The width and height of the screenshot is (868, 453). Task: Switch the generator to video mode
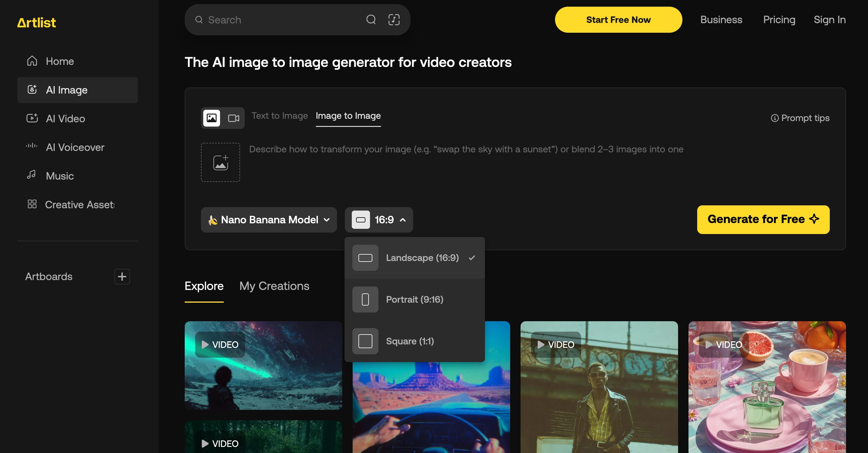pyautogui.click(x=234, y=118)
